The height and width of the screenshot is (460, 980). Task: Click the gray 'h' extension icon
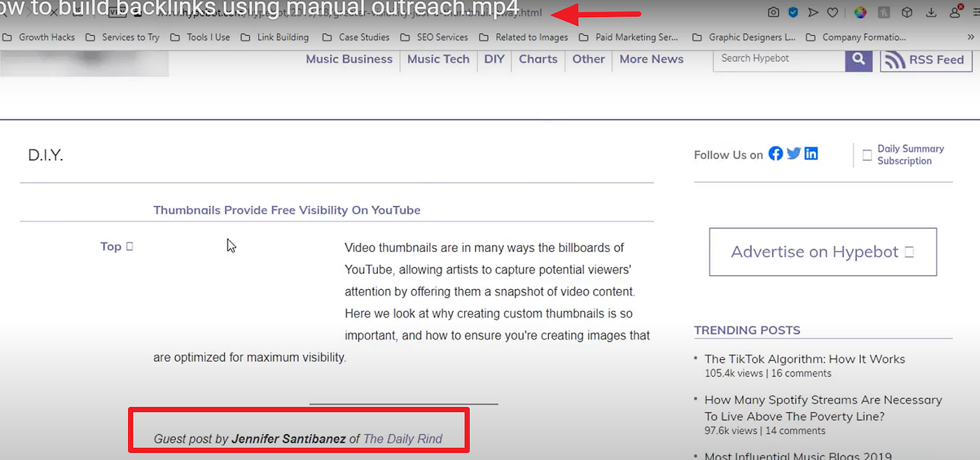[884, 13]
